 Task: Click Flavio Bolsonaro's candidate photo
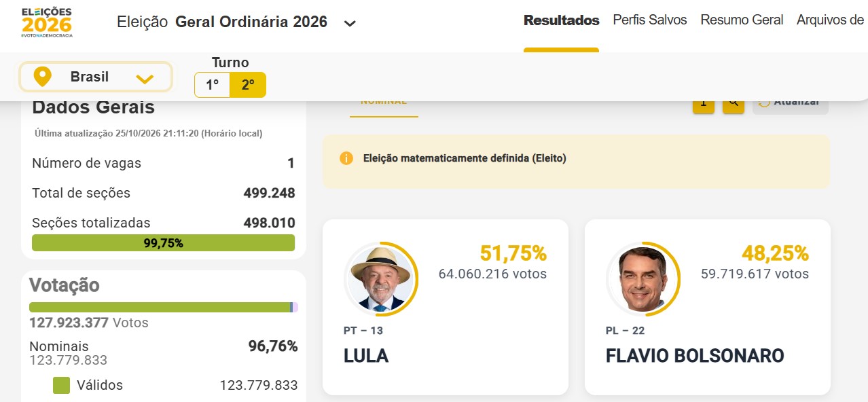point(643,278)
